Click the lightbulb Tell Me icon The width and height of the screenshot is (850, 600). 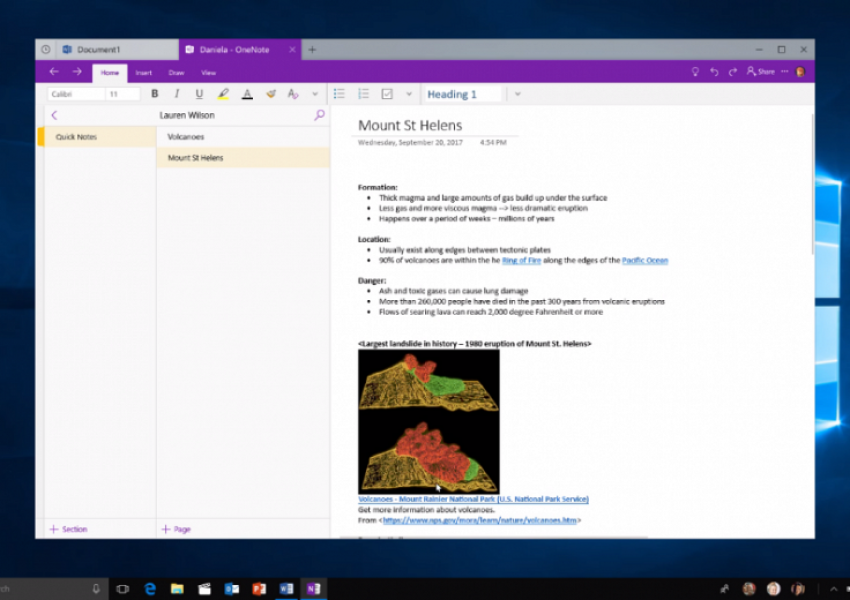pos(695,72)
